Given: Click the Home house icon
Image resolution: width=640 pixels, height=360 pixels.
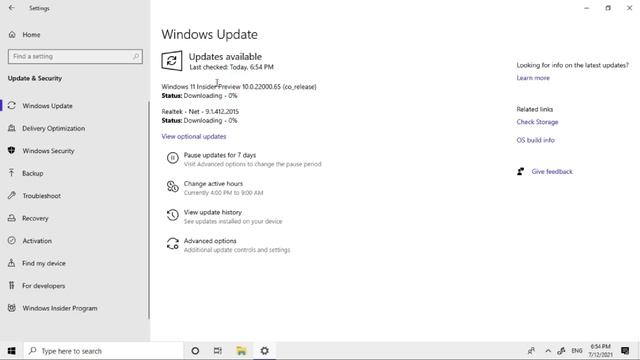Looking at the screenshot, I should [12, 35].
